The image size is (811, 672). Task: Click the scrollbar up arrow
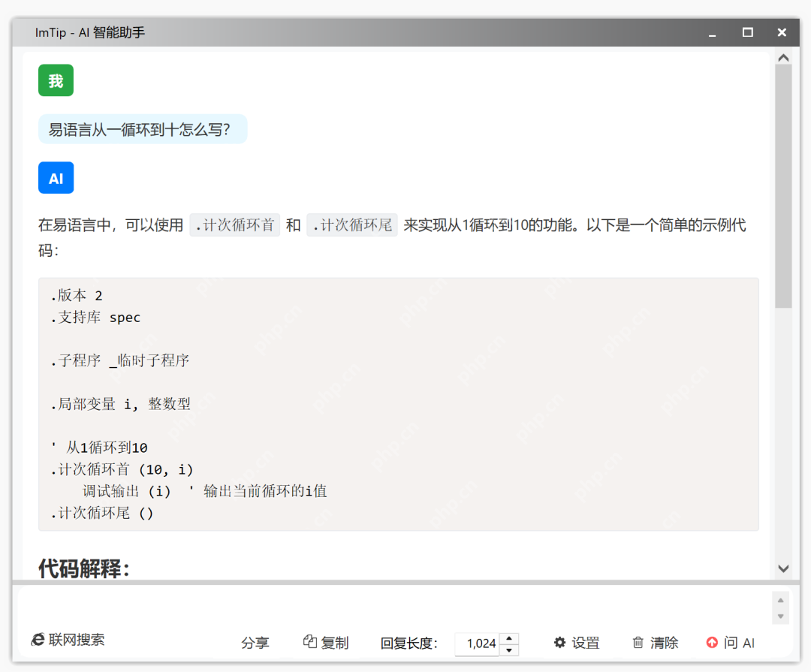pos(783,56)
